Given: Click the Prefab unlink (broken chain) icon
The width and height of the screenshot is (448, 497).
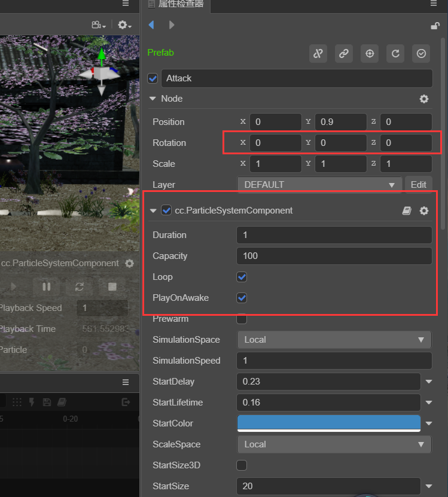Looking at the screenshot, I should [x=318, y=54].
